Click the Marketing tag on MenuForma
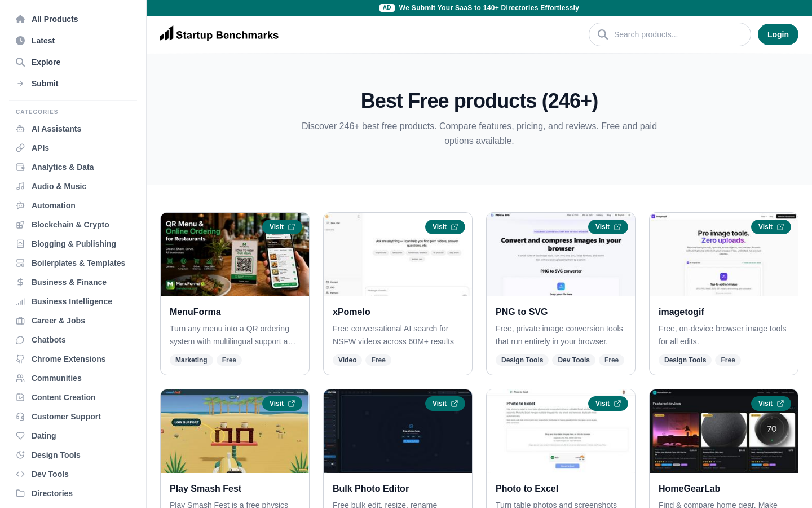Image resolution: width=812 pixels, height=508 pixels. (191, 360)
